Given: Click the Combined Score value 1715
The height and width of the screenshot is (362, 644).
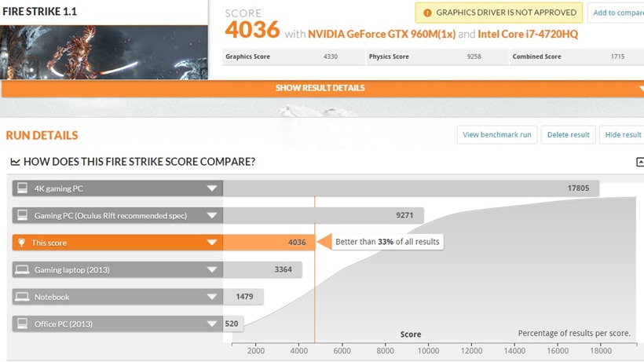Looking at the screenshot, I should coord(617,57).
